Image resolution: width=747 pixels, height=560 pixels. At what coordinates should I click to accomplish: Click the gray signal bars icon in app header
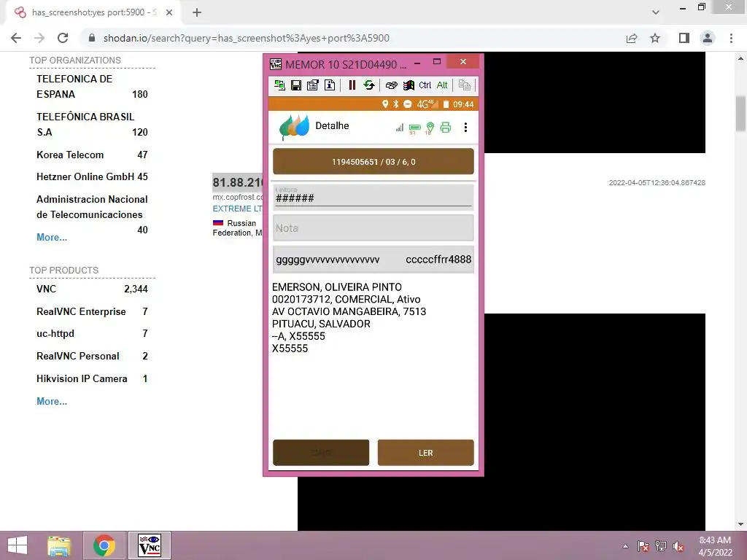(400, 127)
